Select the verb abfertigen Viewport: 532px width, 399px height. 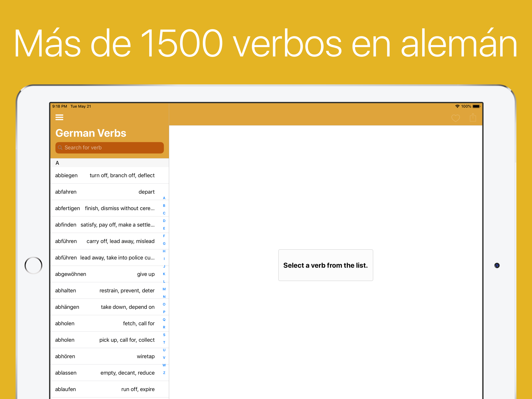[x=109, y=208]
